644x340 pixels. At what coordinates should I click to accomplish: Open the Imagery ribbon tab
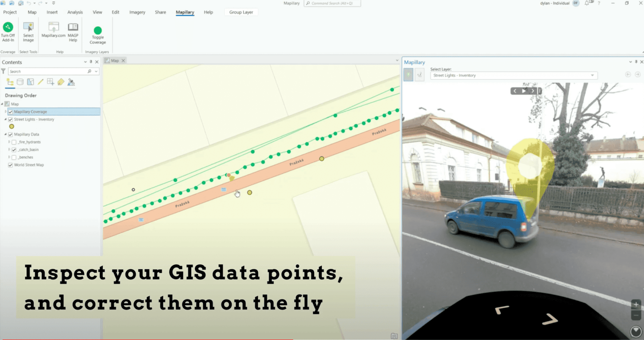coord(137,12)
